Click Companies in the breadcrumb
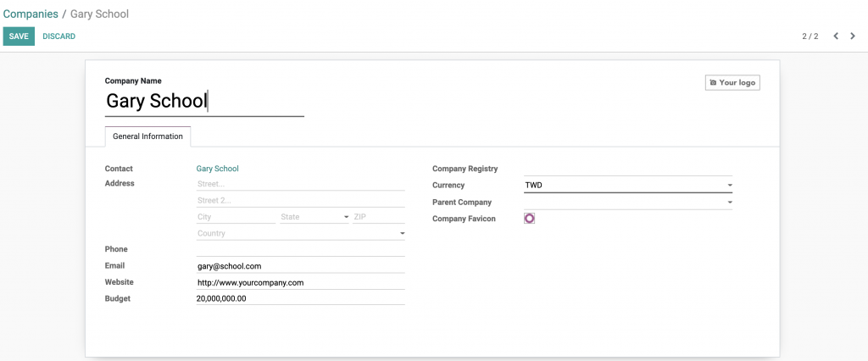The image size is (868, 361). pos(31,14)
